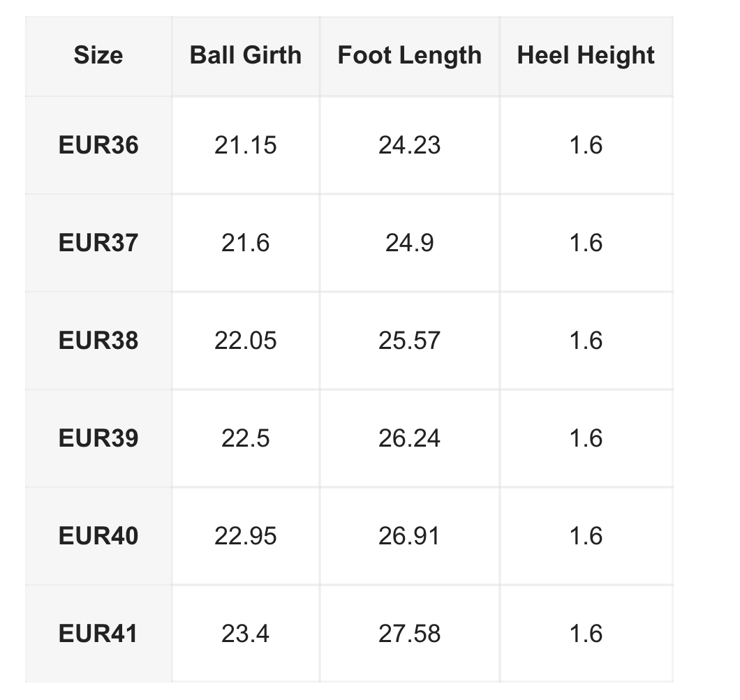Choose the 25.57 foot length value
This screenshot has width=740, height=700.
tap(410, 341)
